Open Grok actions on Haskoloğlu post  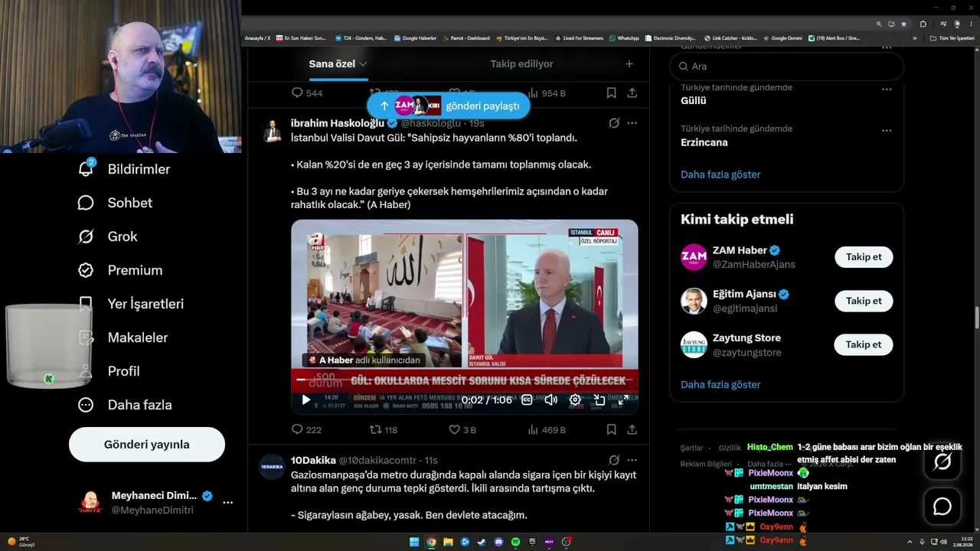click(613, 123)
